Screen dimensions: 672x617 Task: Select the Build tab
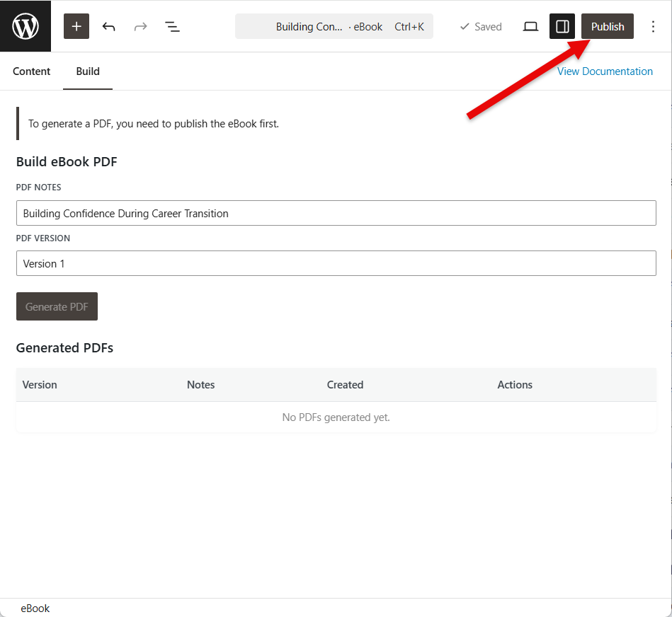(87, 71)
